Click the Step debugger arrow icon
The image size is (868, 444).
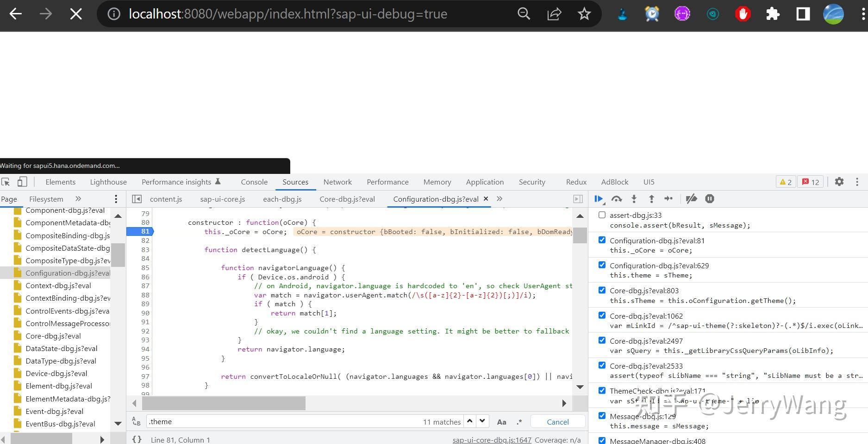tap(668, 199)
